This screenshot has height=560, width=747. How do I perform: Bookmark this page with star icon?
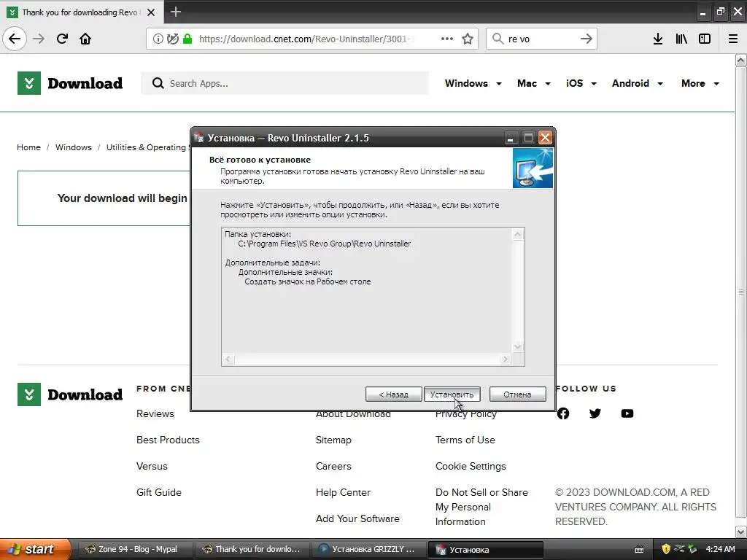(x=468, y=39)
